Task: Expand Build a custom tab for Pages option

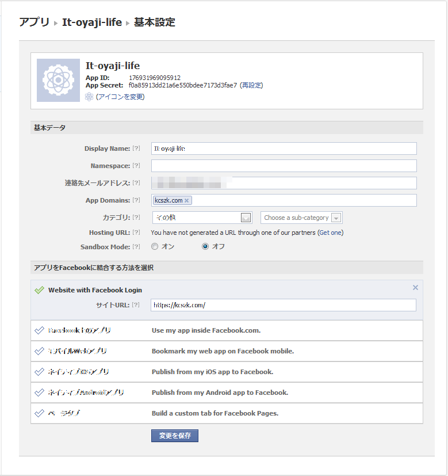Action: pos(227,413)
